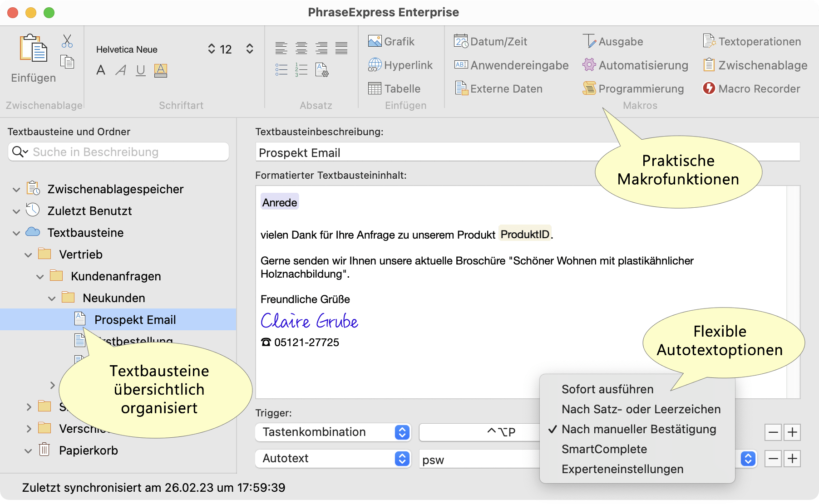Open the Datum/Zeit macro menu
Viewport: 819px width, 504px height.
[x=490, y=41]
